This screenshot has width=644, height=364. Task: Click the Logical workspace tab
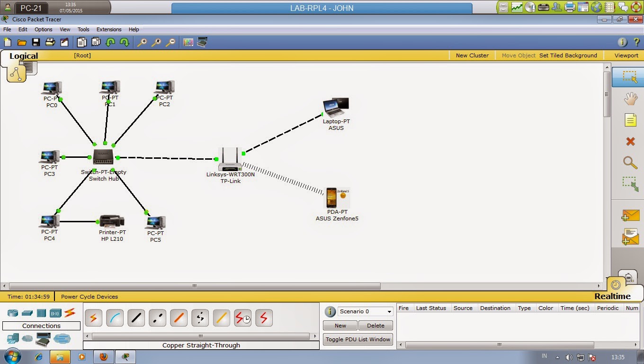(x=24, y=55)
